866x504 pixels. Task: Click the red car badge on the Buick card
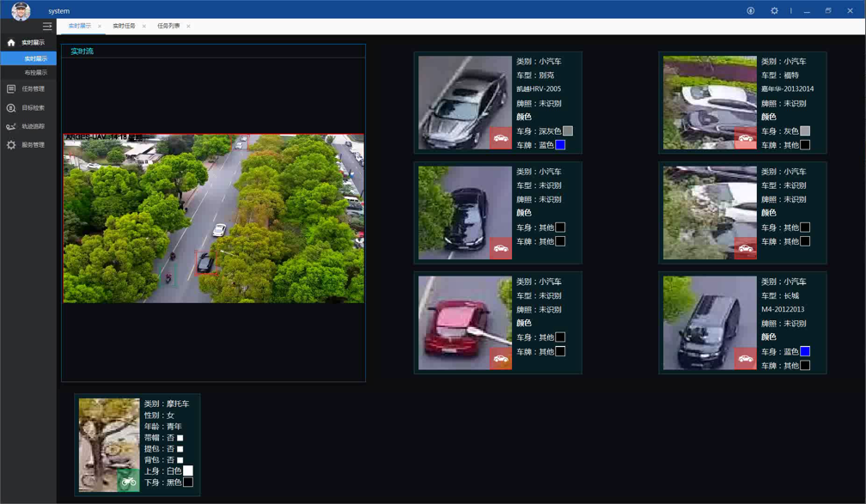coord(500,137)
